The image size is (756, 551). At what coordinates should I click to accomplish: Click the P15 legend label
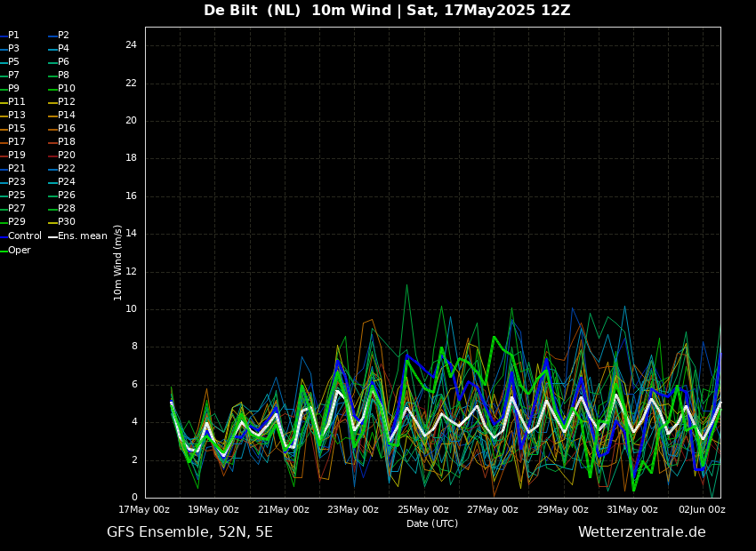coord(17,129)
